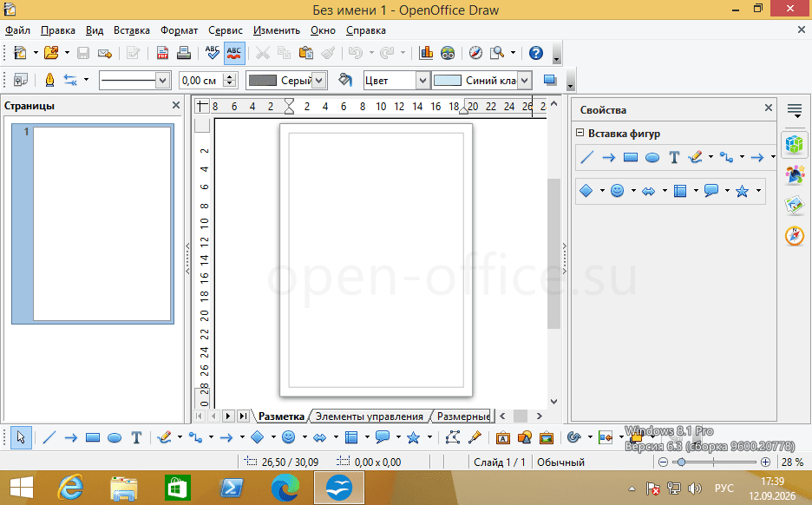812x505 pixels.
Task: Open the Синий fill color dropdown
Action: click(x=525, y=81)
